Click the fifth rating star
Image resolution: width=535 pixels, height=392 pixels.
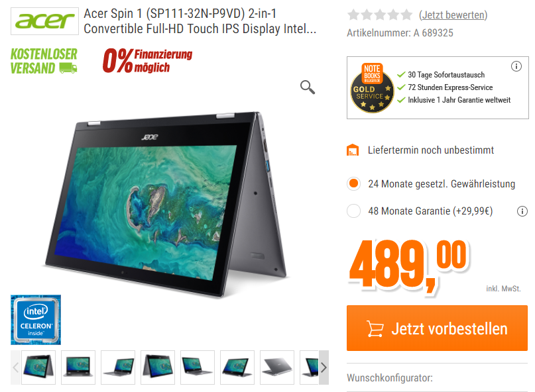[406, 15]
